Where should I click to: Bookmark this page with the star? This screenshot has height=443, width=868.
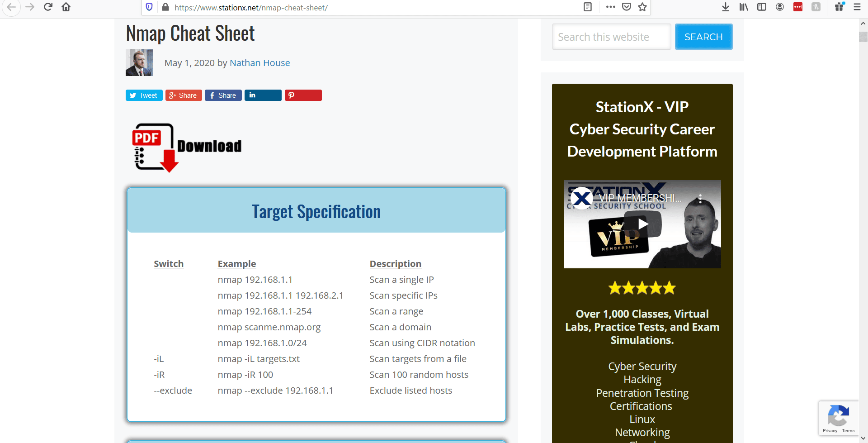pyautogui.click(x=642, y=7)
